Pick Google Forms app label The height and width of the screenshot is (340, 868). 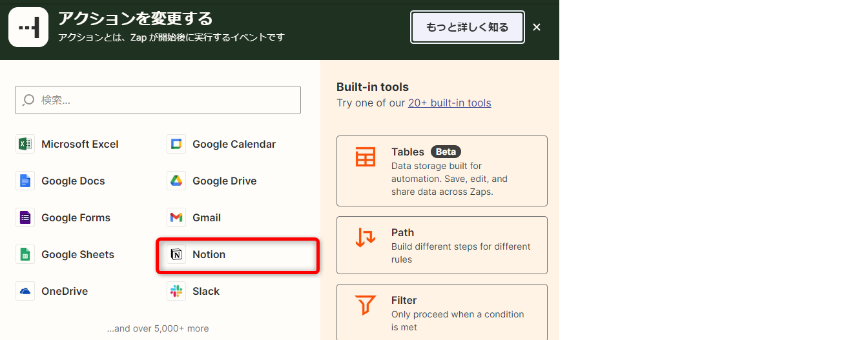[76, 217]
